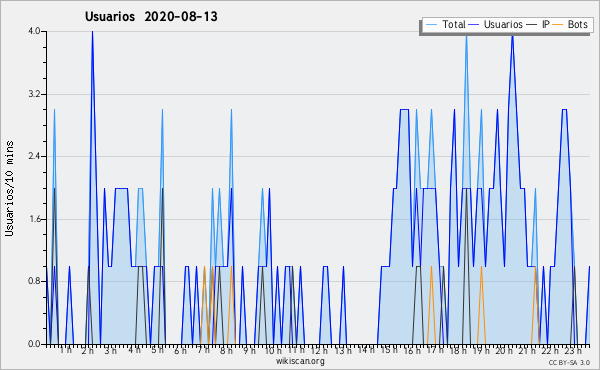Click the 'CC BY-SA 3.0' license text
The image size is (600, 370).
(569, 362)
